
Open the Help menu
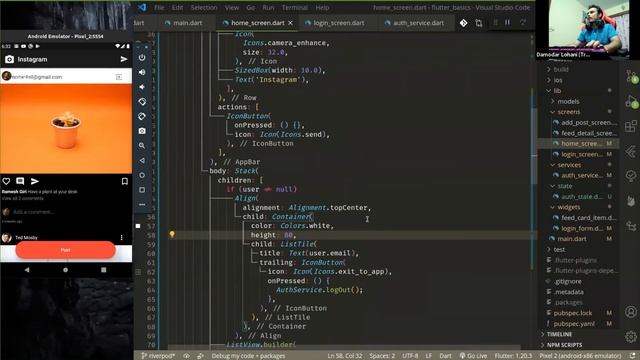pyautogui.click(x=322, y=7)
